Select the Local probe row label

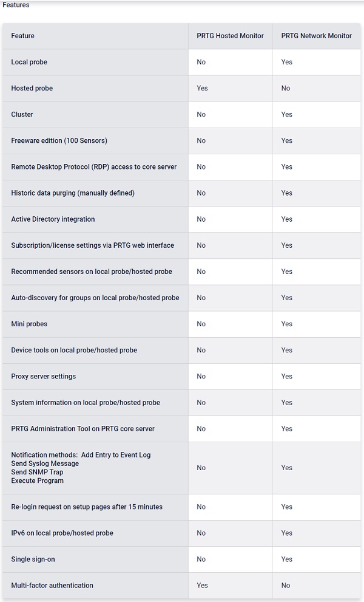point(29,62)
